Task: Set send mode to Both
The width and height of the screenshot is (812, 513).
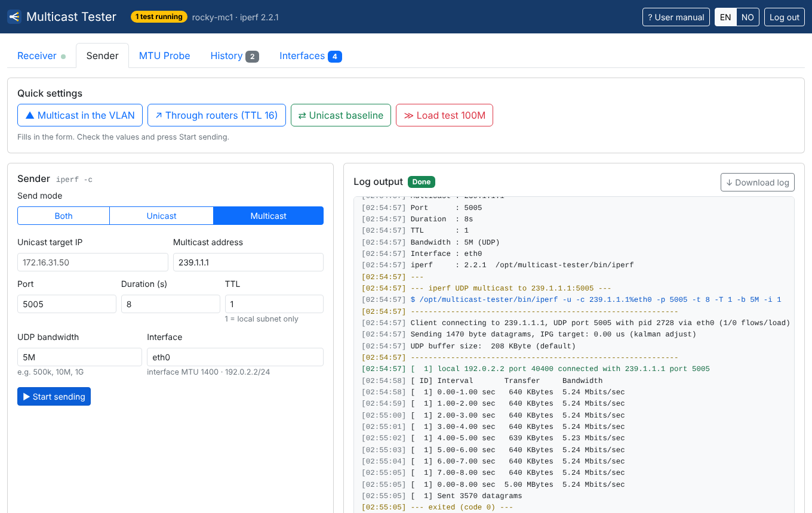Action: coord(63,216)
